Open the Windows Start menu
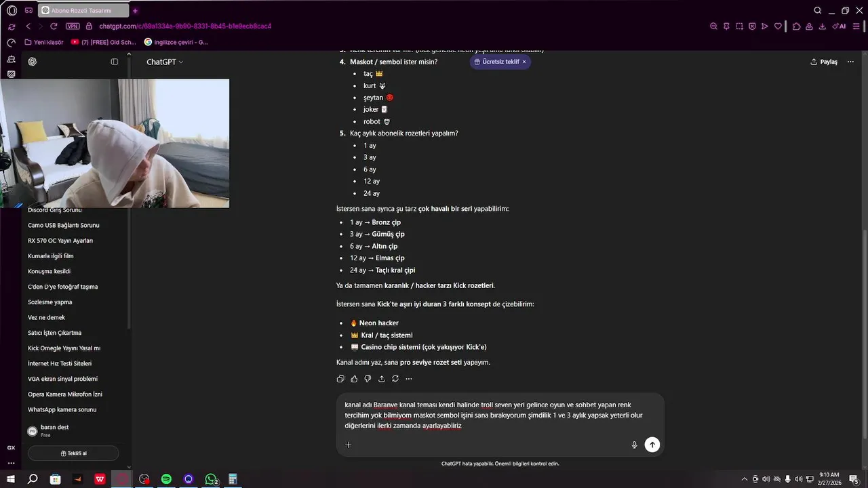The height and width of the screenshot is (488, 868). coord(12,479)
